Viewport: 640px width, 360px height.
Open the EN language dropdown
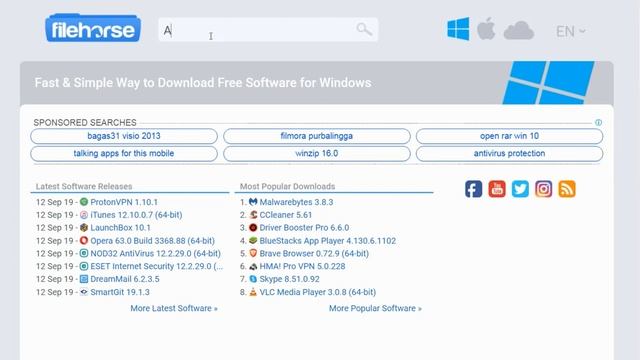(571, 31)
